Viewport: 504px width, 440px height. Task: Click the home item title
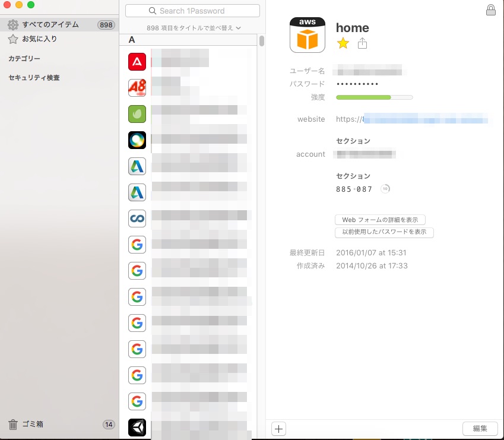click(352, 28)
